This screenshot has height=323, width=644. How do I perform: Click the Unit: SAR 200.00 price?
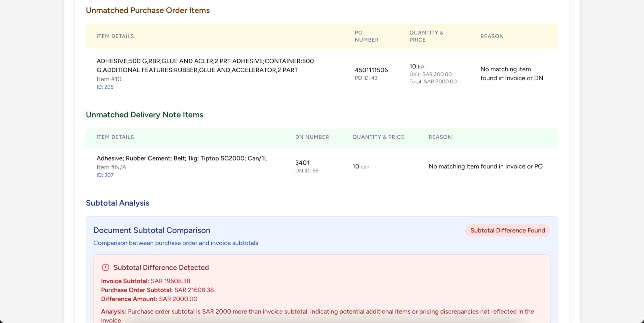[x=430, y=74]
